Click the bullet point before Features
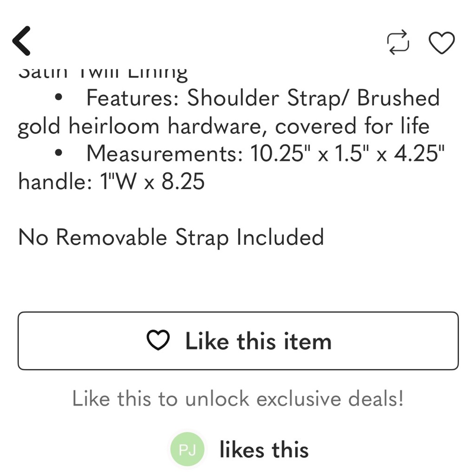476x476 pixels. 59,99
